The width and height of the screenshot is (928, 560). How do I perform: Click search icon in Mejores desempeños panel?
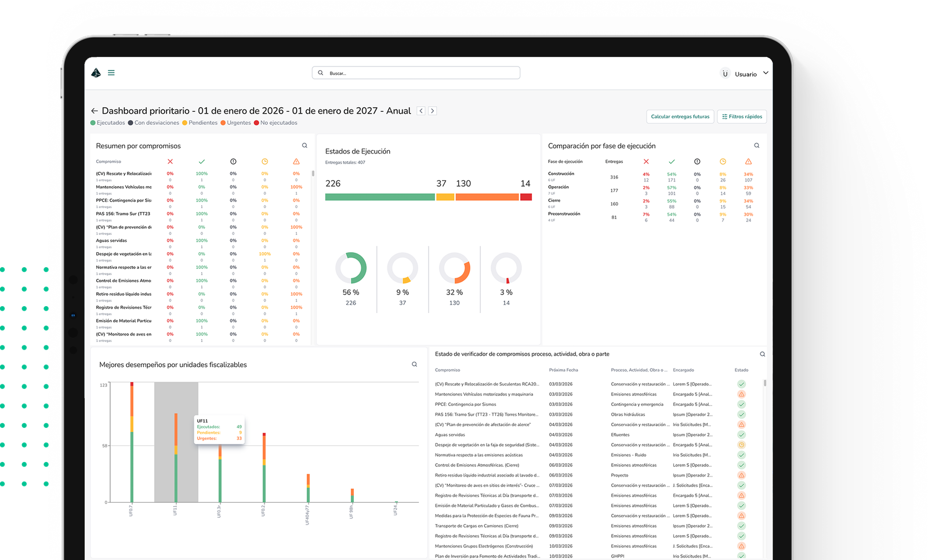414,365
